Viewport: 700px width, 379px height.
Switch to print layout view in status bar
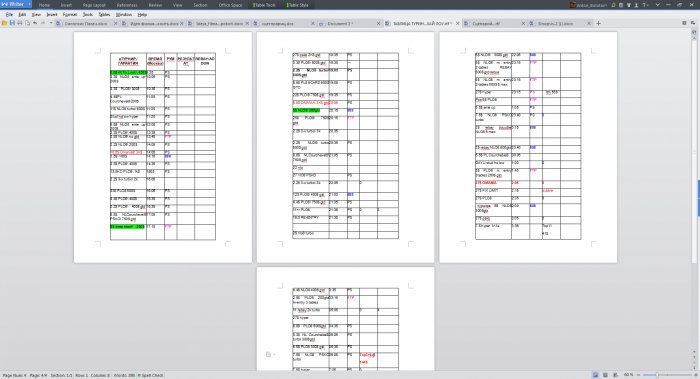pyautogui.click(x=596, y=375)
